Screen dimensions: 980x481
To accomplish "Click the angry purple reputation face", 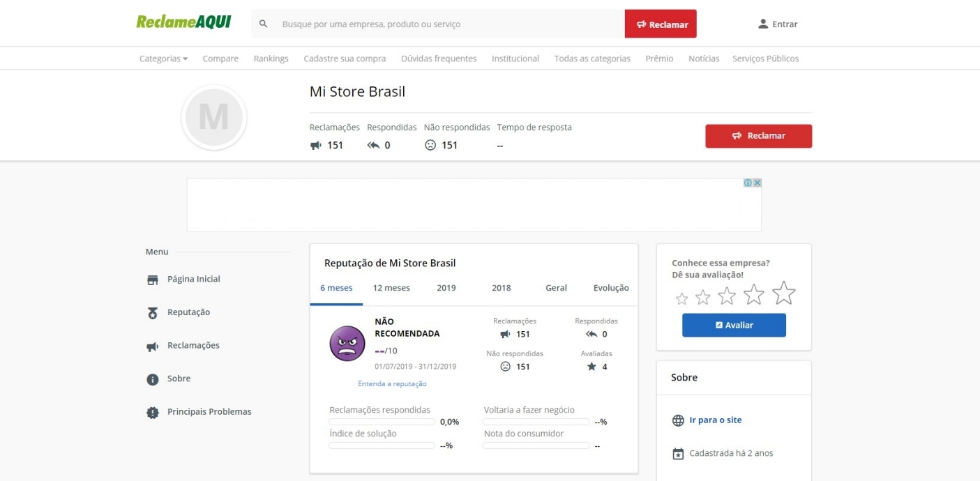I will [x=347, y=343].
